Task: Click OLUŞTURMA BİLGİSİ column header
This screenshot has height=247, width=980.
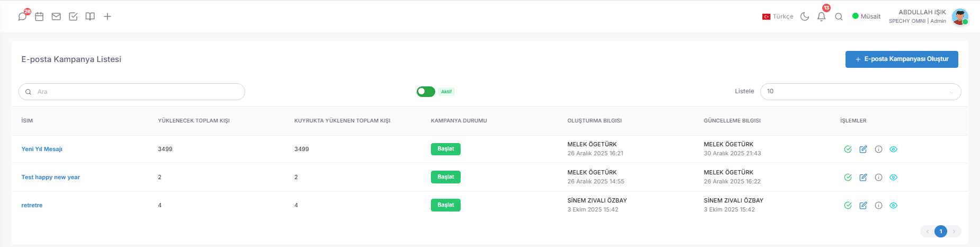Action: tap(595, 121)
